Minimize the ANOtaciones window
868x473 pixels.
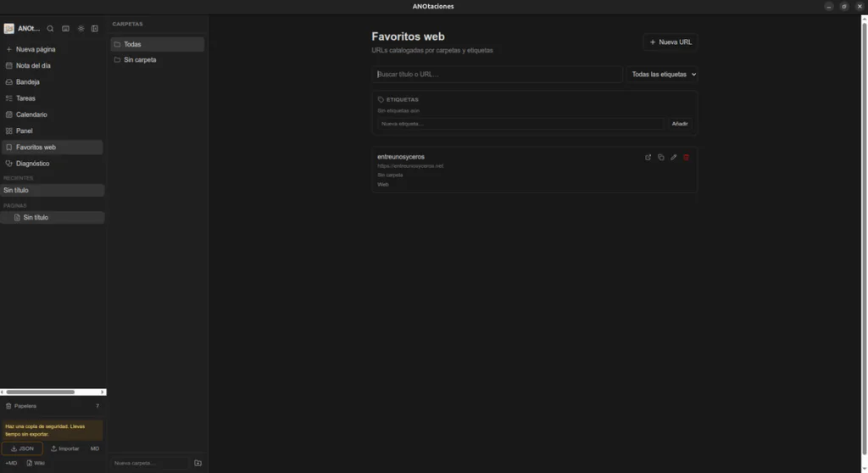(829, 7)
